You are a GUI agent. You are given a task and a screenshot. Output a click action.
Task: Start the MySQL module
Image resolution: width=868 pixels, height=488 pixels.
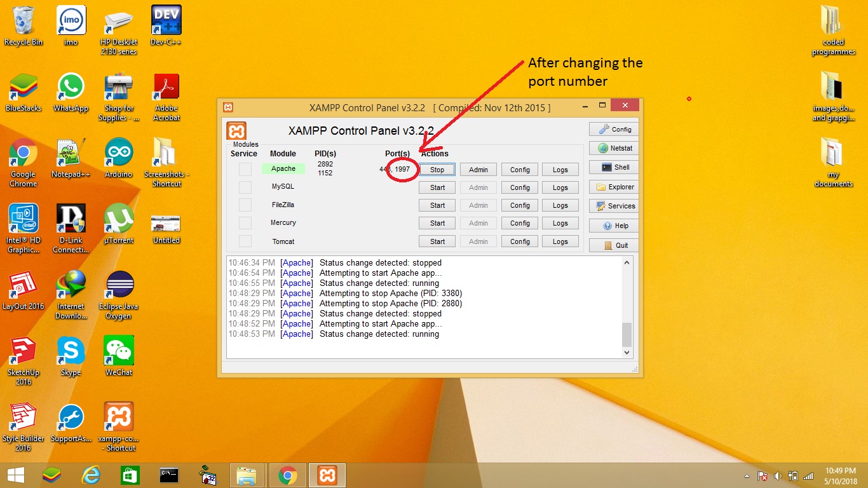(x=437, y=187)
